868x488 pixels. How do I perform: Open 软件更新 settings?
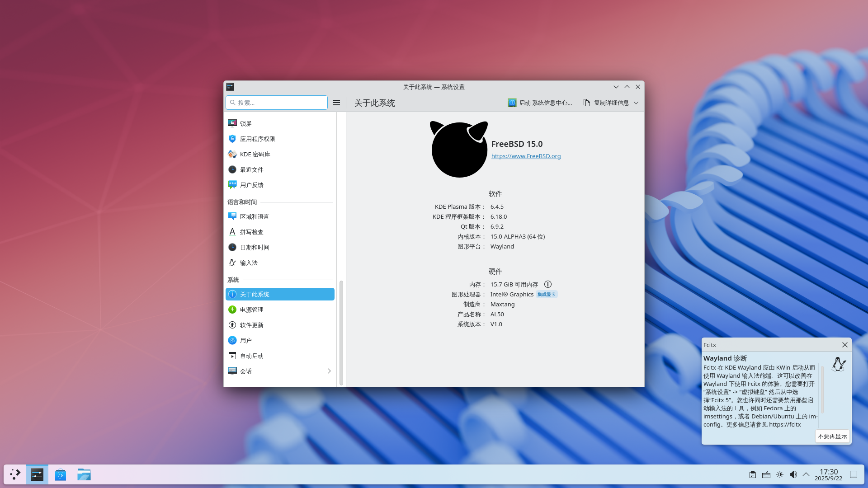pyautogui.click(x=280, y=325)
